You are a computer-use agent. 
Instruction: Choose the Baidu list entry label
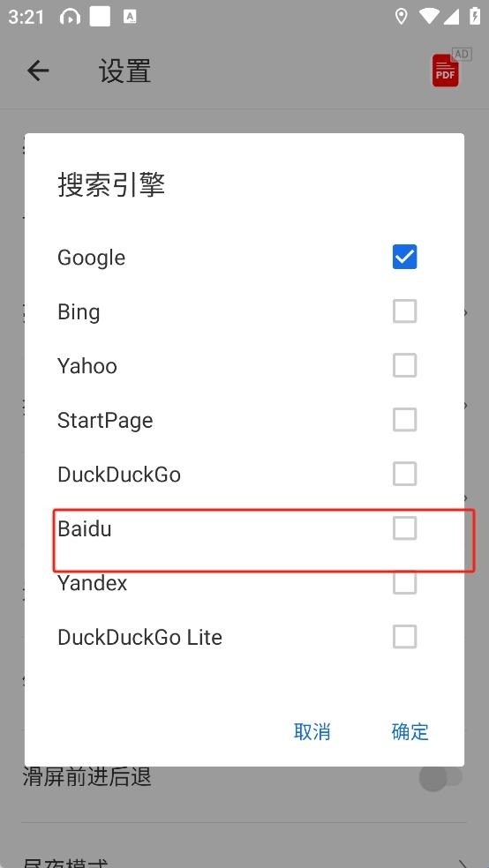coord(84,528)
